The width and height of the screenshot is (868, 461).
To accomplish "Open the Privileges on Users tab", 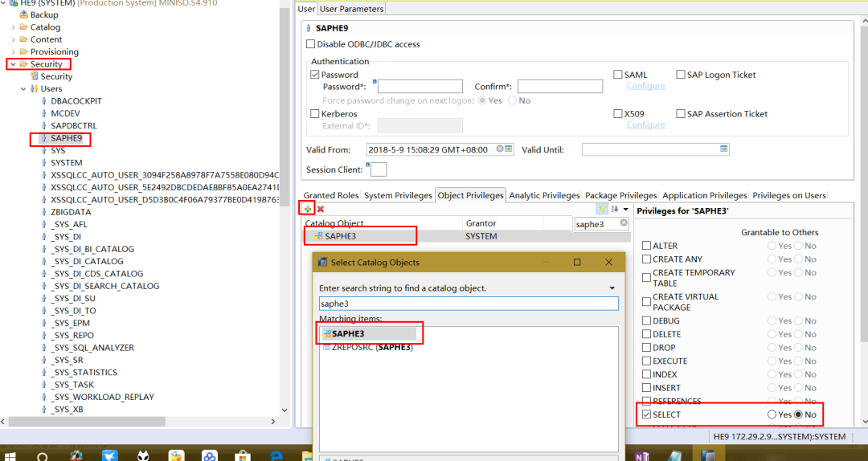I will tap(789, 195).
